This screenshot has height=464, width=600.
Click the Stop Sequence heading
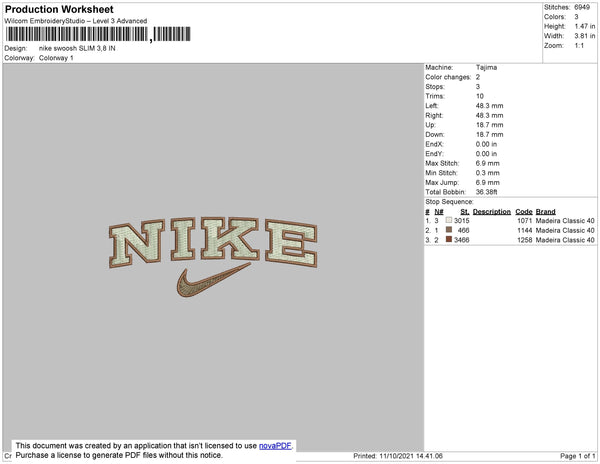449,202
